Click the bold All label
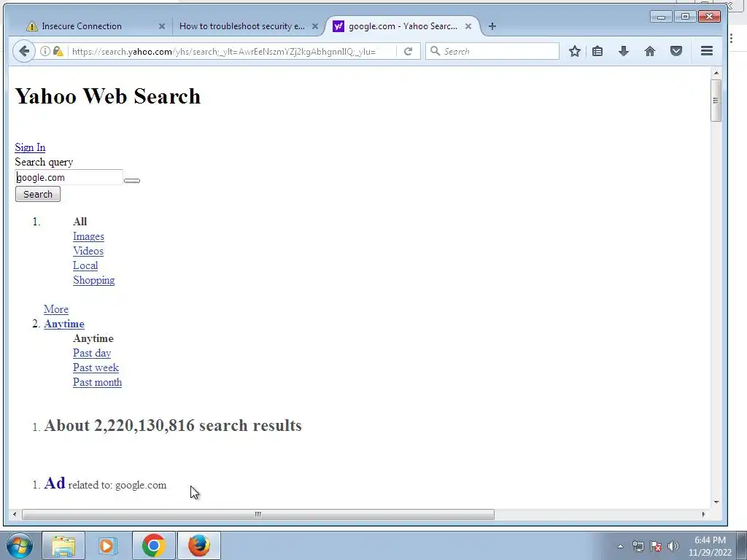 pyautogui.click(x=80, y=222)
